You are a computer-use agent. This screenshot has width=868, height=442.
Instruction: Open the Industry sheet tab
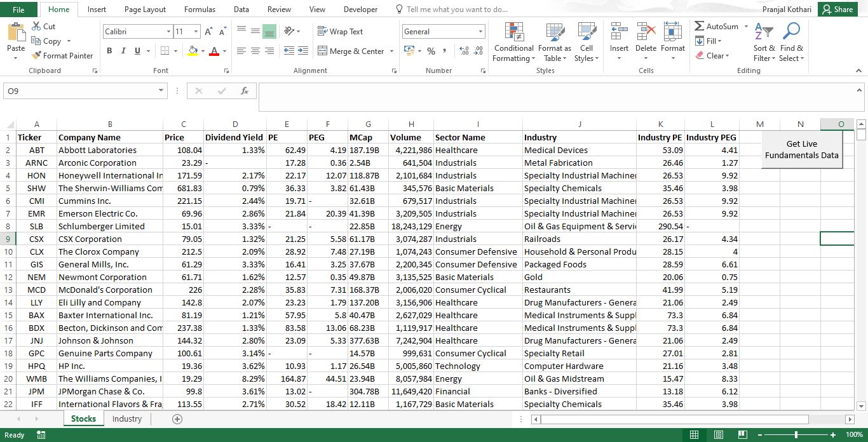pos(127,419)
